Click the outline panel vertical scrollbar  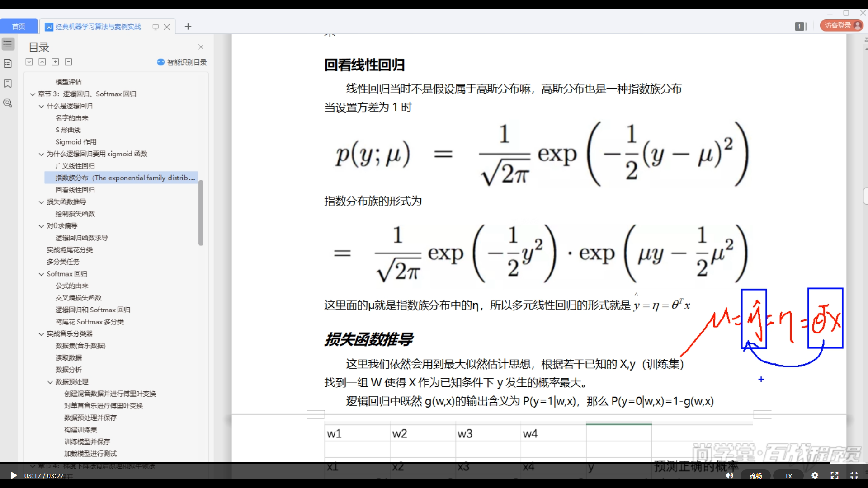pyautogui.click(x=201, y=212)
